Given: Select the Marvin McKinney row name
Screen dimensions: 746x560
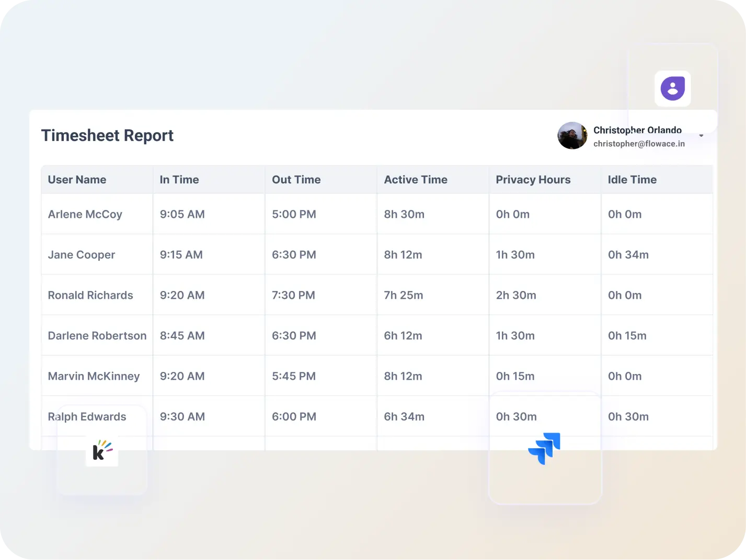Looking at the screenshot, I should [94, 376].
